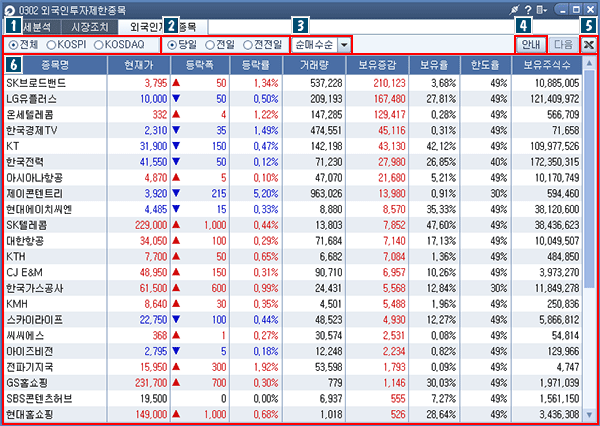
Task: Click KT 보유율 value 42.12%
Action: (441, 147)
